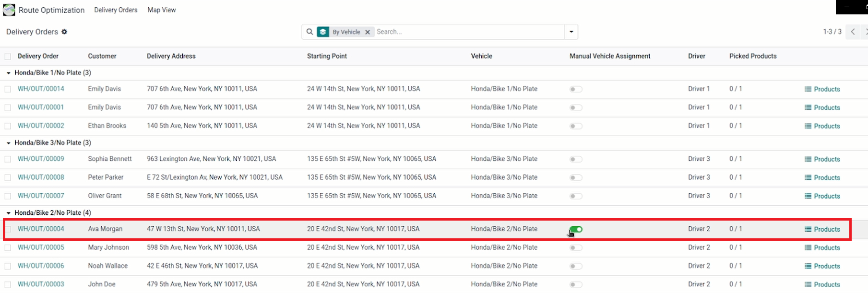Click the Route Optimization app title

[x=51, y=10]
